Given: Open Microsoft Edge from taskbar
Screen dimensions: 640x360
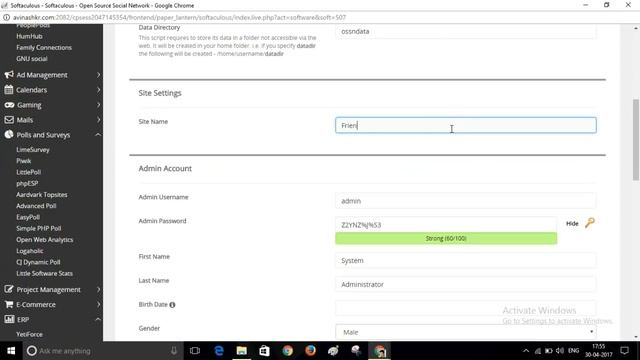Looking at the screenshot, I should tap(219, 351).
